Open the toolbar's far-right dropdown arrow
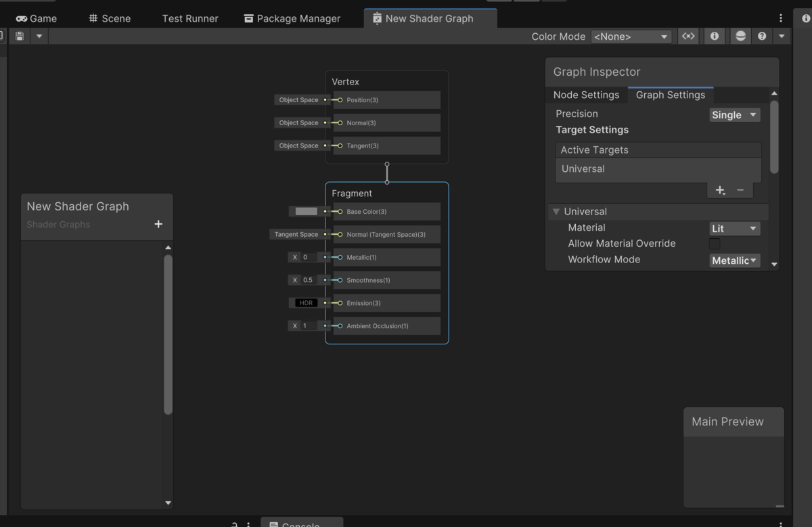This screenshot has height=527, width=812. click(x=782, y=36)
